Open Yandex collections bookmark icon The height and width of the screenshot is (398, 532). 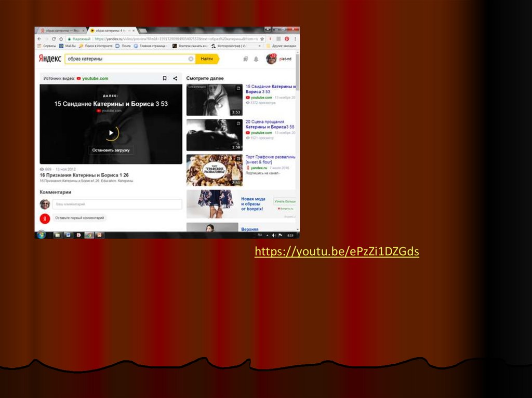[x=246, y=59]
